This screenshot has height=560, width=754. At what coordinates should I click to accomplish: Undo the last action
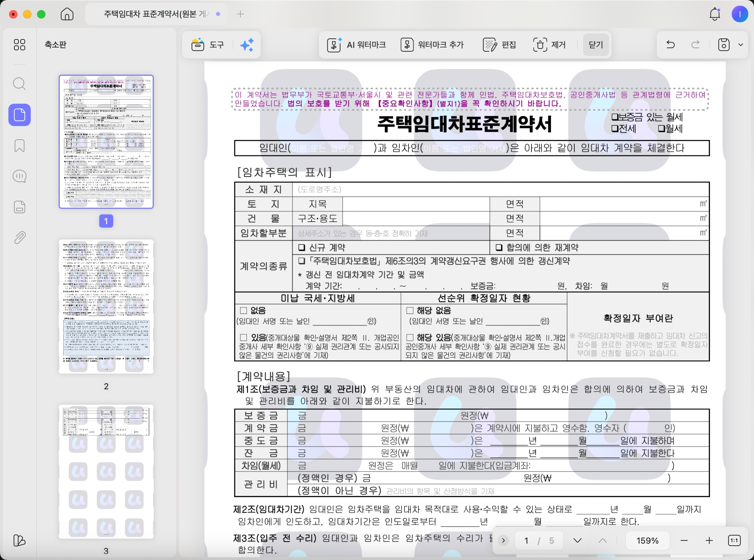[670, 45]
